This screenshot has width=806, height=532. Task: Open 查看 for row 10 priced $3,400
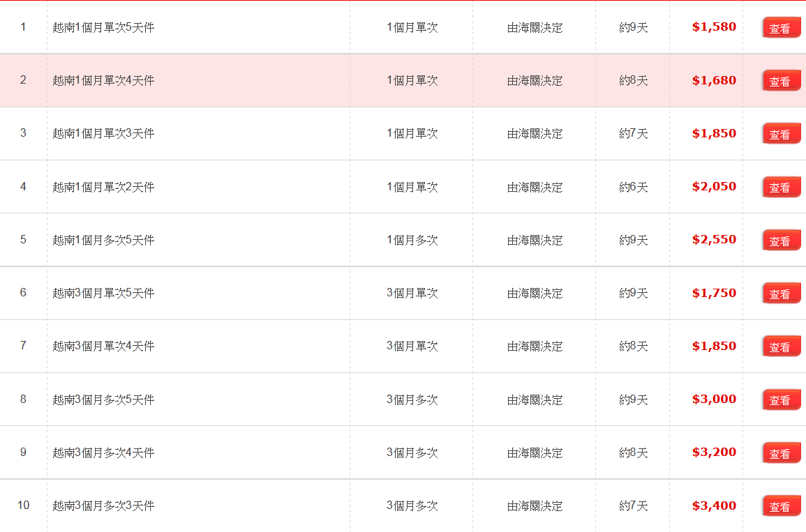point(782,506)
